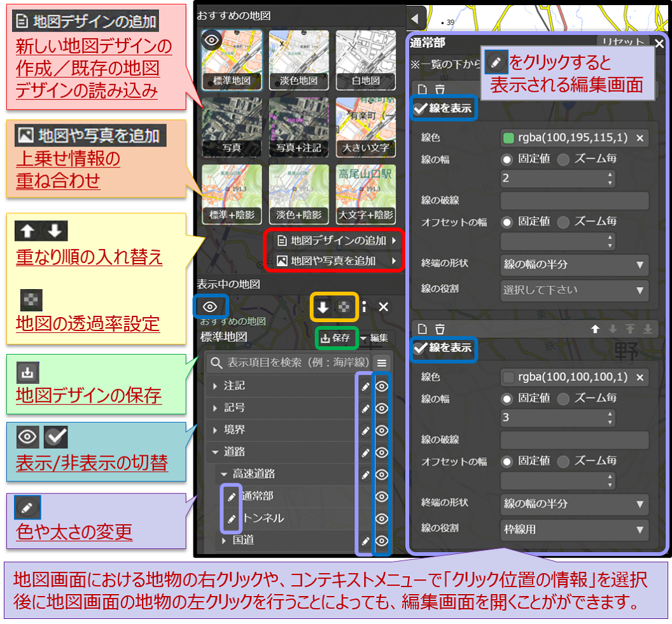The width and height of the screenshot is (672, 624).
Task: Open map info vertical dots icon
Action: [x=364, y=307]
